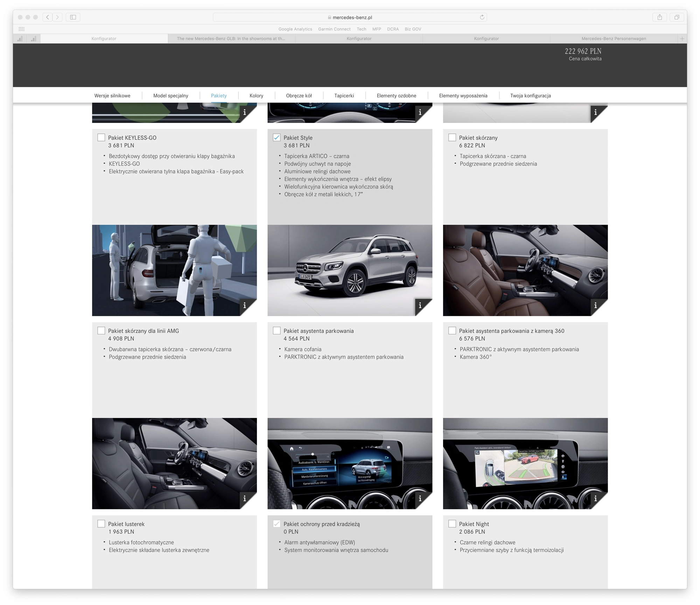Click the text Kamera cofania
Viewport: 700px width, 605px height.
303,349
